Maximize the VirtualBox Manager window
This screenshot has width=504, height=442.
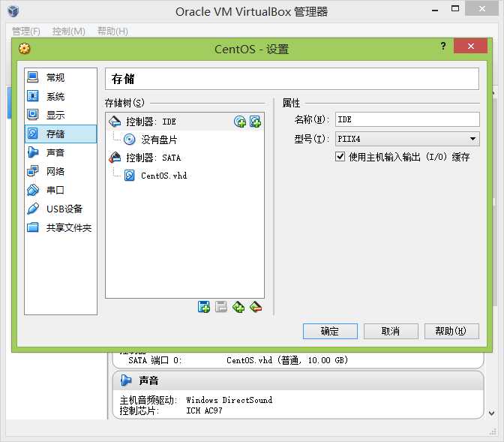[x=455, y=9]
